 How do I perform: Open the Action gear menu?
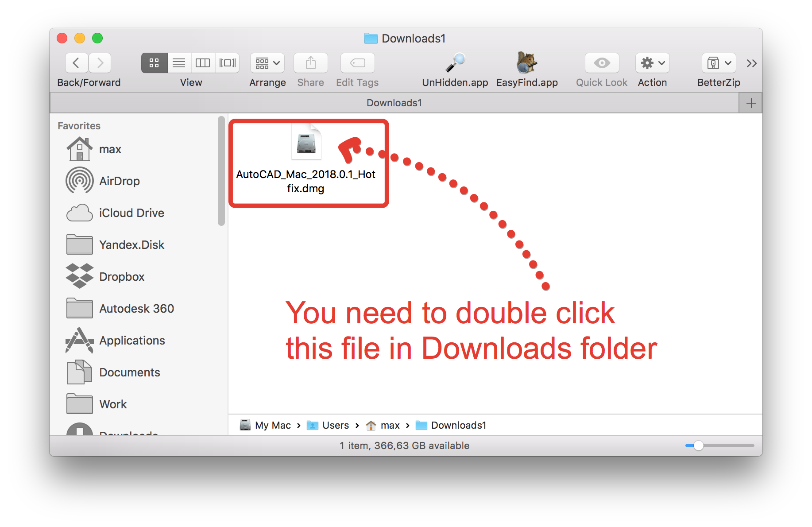coord(653,63)
